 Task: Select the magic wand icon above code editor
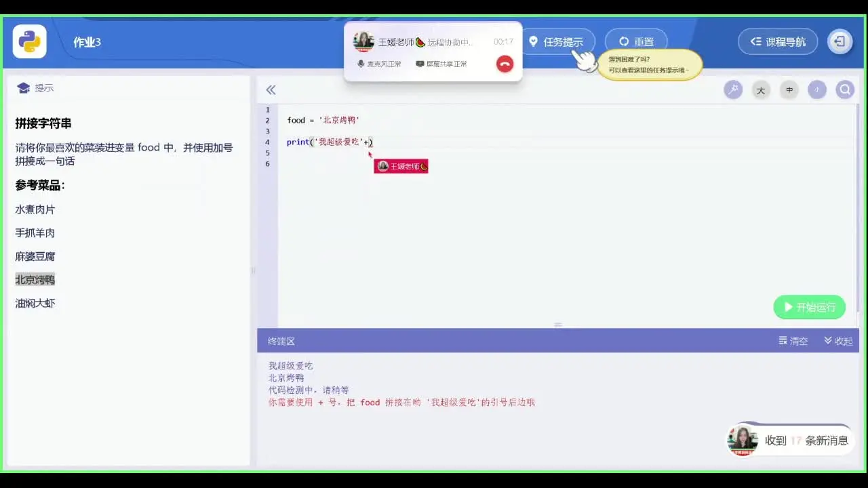733,89
